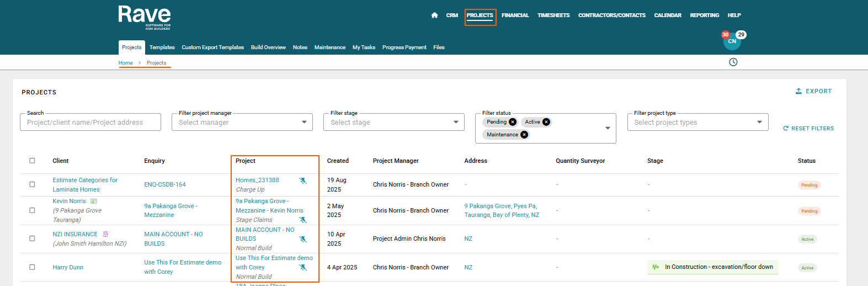This screenshot has height=286, width=868.
Task: Remove the Maintenance status filter chip
Action: (x=524, y=134)
